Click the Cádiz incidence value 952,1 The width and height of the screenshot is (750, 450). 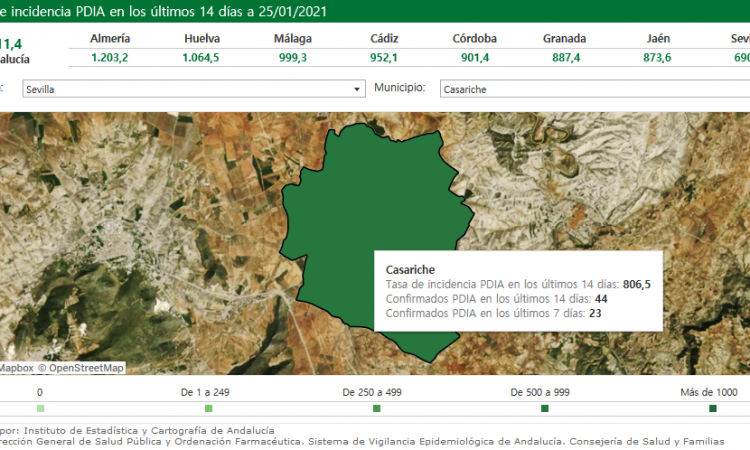383,57
